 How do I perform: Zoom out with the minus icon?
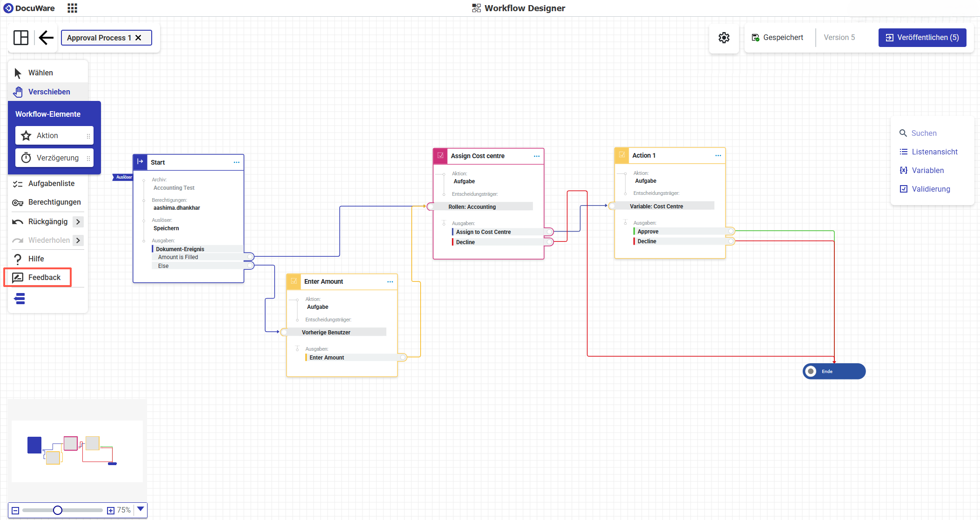coord(15,510)
